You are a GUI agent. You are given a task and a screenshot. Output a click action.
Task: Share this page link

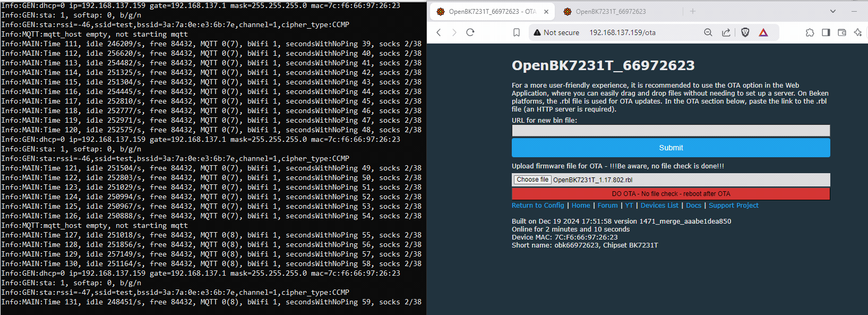click(x=726, y=32)
